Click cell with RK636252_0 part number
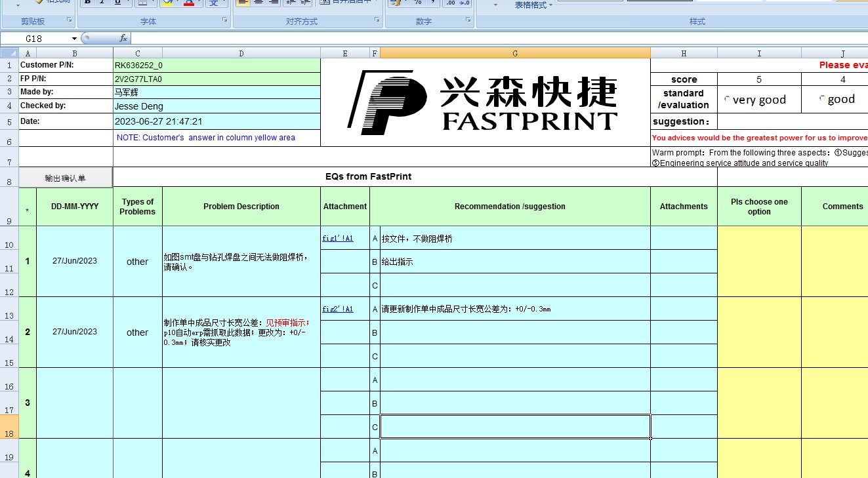 click(217, 66)
